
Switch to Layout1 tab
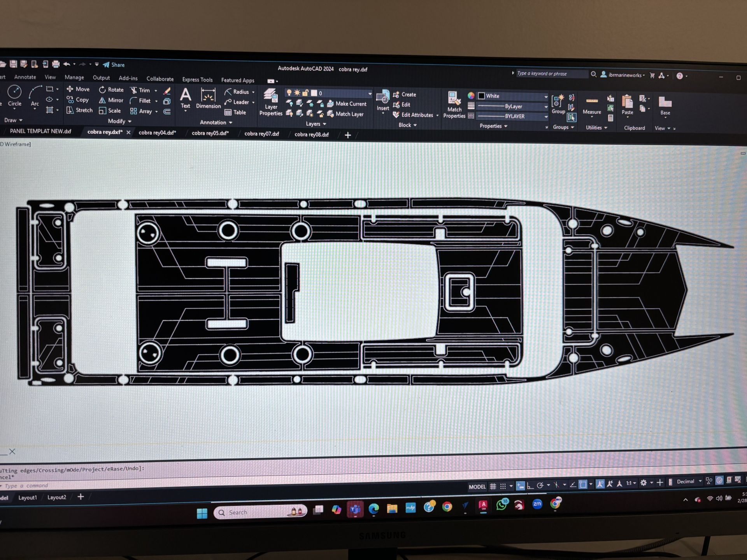(x=28, y=497)
